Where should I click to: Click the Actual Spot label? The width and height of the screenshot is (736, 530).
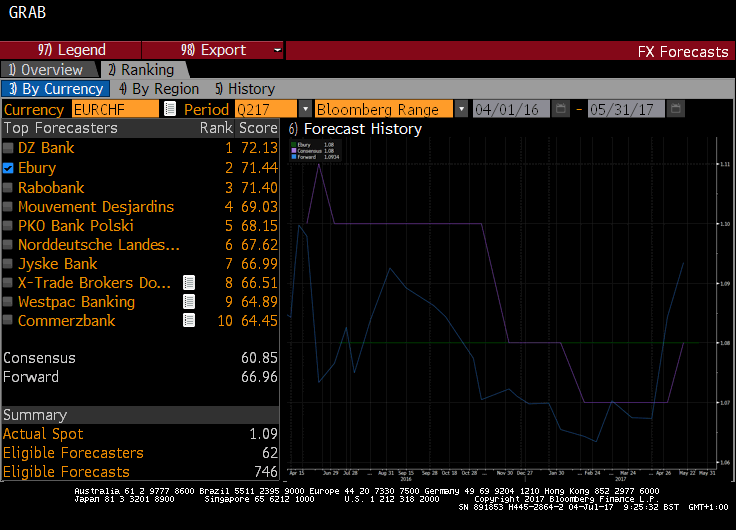43,434
